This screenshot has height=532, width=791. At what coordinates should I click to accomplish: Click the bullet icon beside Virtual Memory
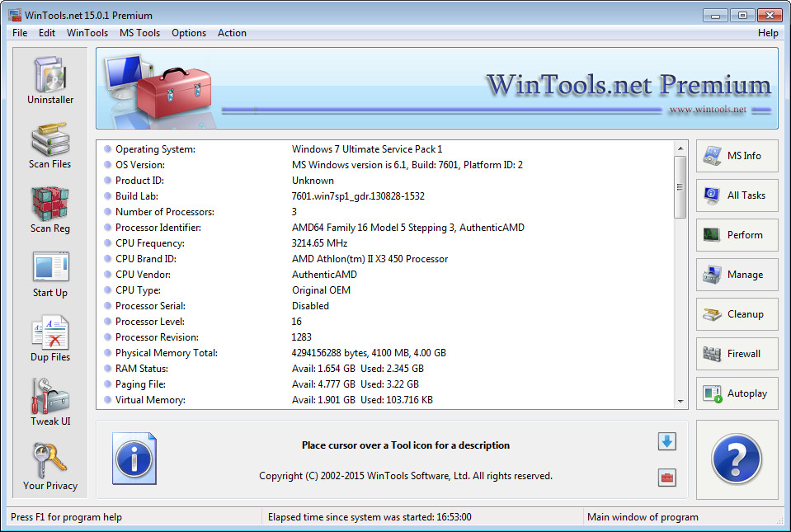click(x=107, y=399)
